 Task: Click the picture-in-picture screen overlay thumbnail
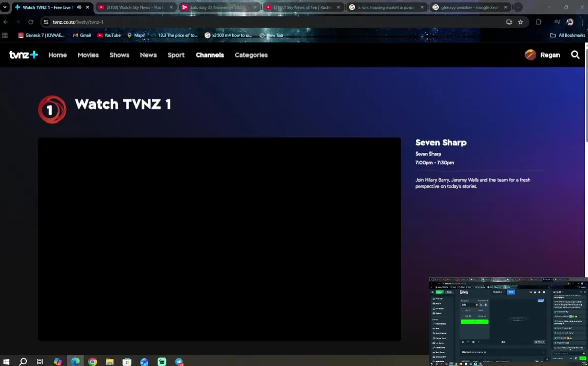tap(509, 321)
